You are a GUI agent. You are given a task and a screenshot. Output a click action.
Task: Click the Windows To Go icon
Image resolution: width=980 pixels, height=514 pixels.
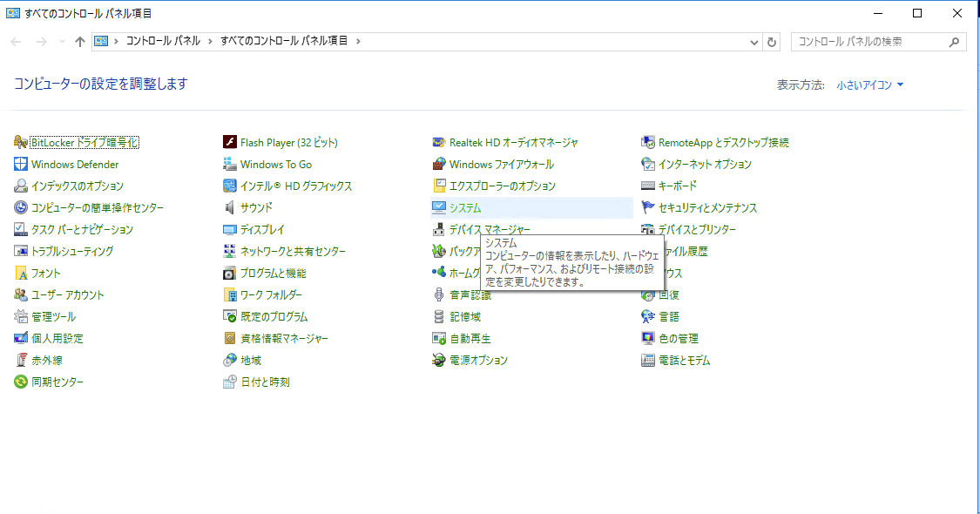230,165
